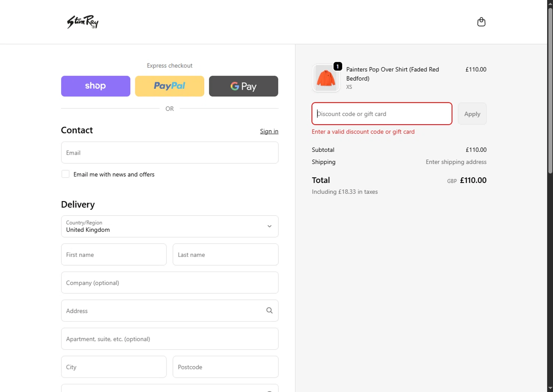Click the Contact section heading
Screen dimensions: 553x392
click(77, 130)
